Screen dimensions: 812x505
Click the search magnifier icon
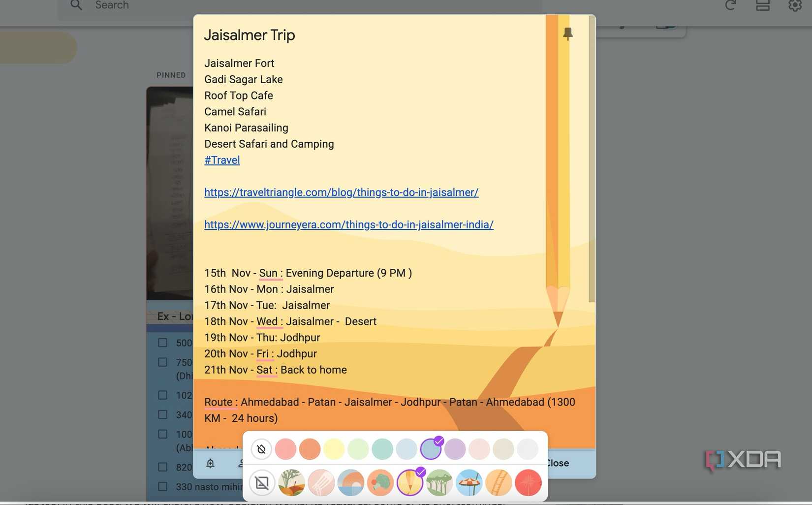76,5
